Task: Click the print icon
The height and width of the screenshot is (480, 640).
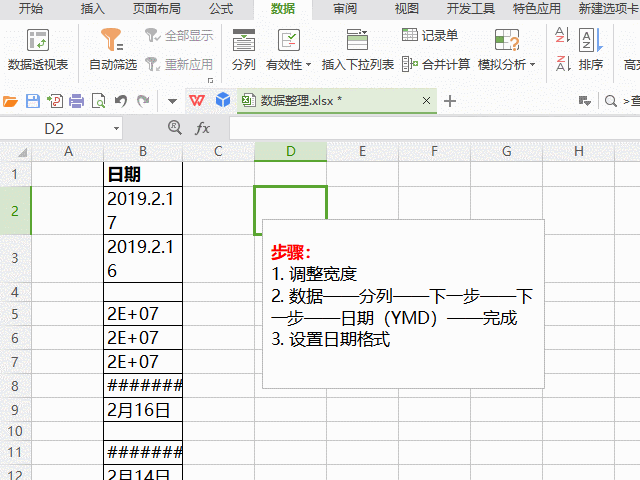Action: pyautogui.click(x=76, y=101)
